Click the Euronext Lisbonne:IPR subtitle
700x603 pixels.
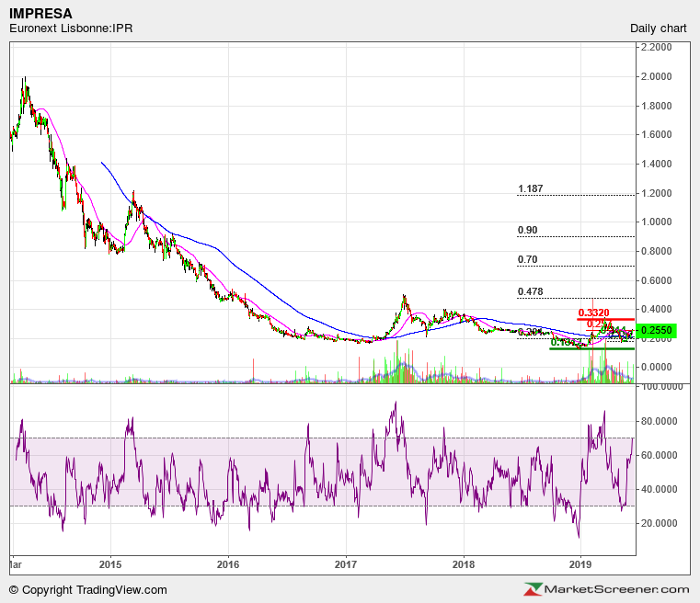point(71,28)
